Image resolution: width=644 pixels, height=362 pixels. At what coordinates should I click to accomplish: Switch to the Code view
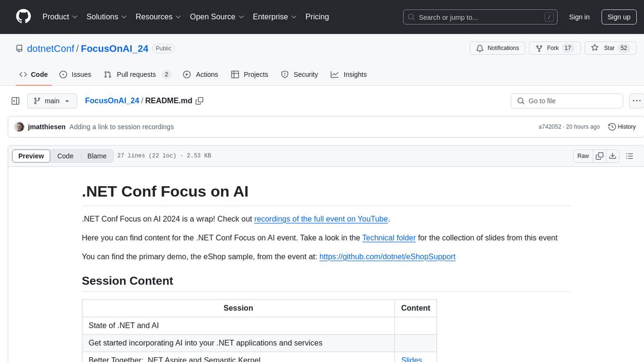[x=65, y=156]
